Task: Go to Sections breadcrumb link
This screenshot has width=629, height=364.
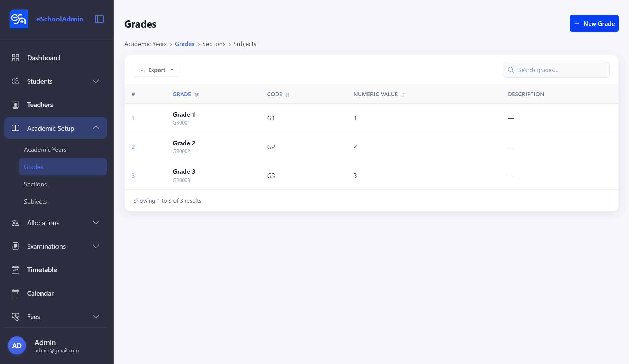Action: point(214,44)
